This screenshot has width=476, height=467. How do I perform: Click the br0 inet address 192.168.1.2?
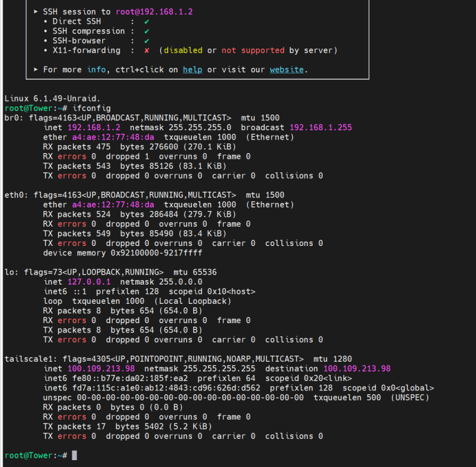tap(94, 128)
